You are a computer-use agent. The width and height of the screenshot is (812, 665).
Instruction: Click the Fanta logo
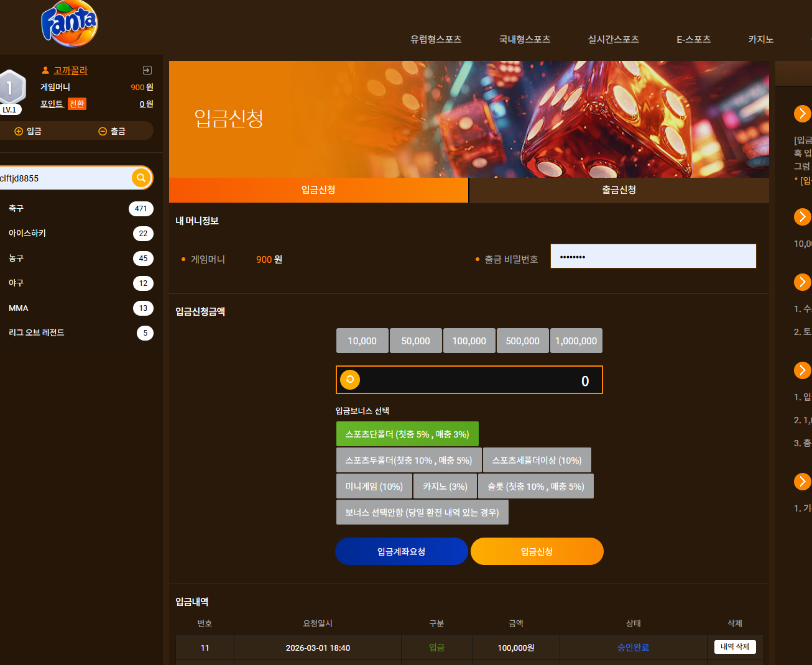tap(70, 24)
